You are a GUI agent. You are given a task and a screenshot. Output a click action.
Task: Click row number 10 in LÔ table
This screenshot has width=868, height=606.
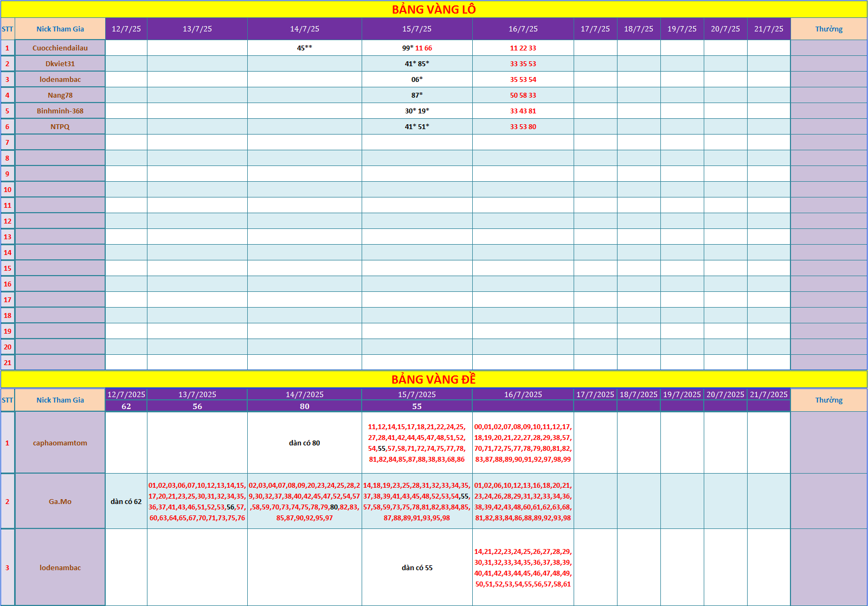coord(8,189)
